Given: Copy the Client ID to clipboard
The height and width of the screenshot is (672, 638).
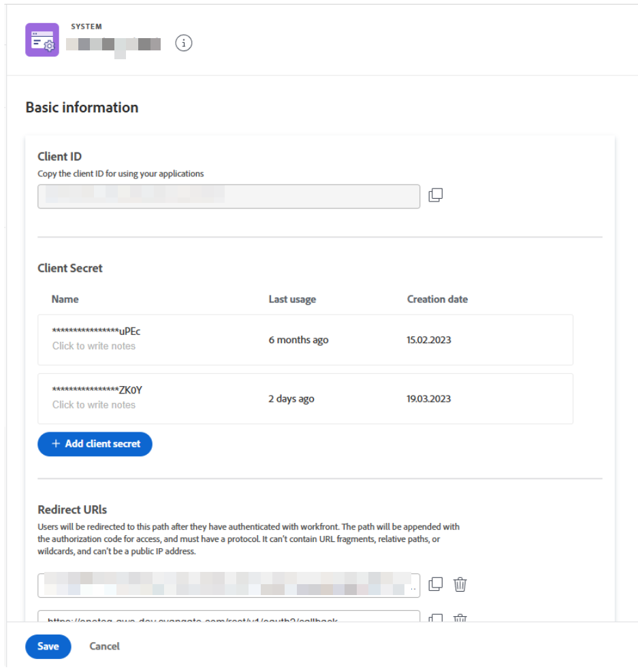Looking at the screenshot, I should (x=436, y=195).
